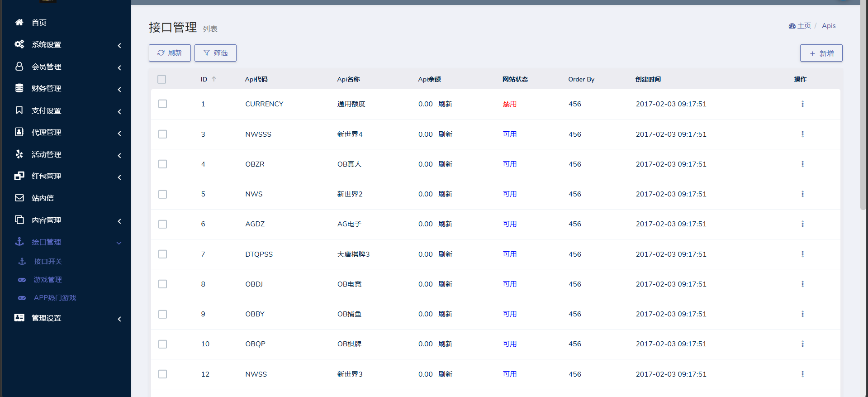
Task: Check the checkbox for row ID 5
Action: click(162, 194)
